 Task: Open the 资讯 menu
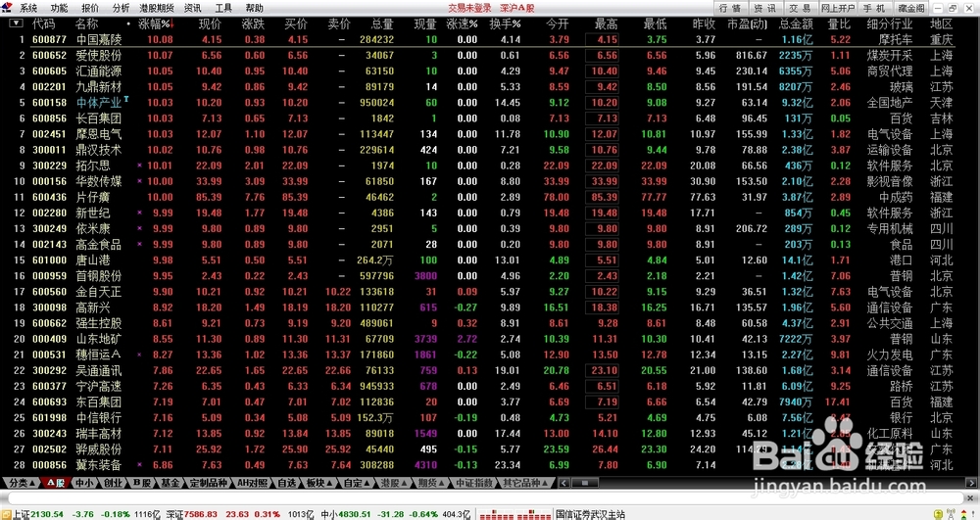pos(192,8)
